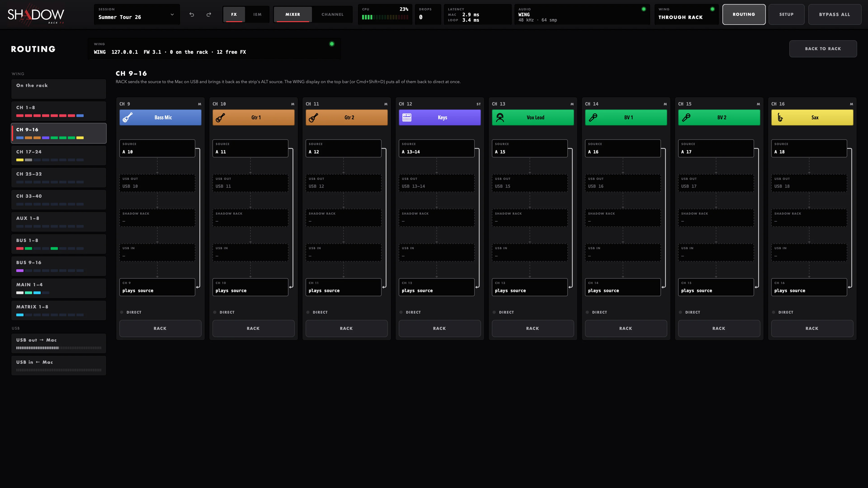
Task: Click the BV 1 microphone icon
Action: 593,117
